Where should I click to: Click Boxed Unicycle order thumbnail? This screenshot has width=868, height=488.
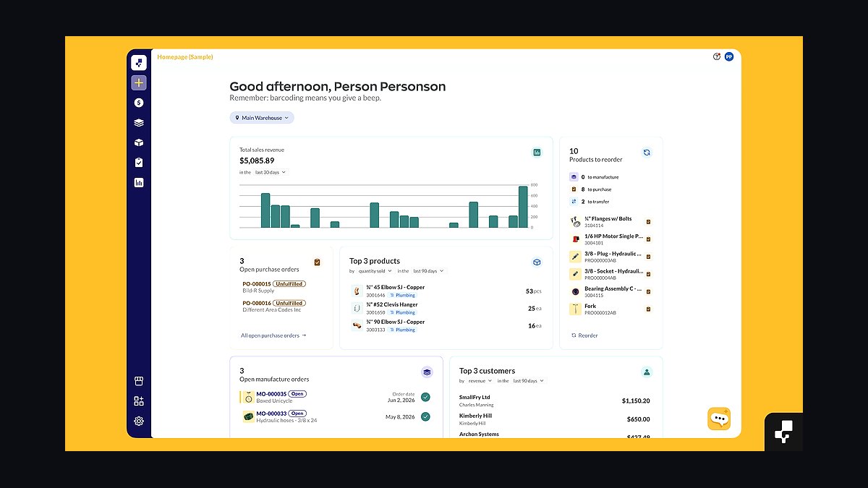pyautogui.click(x=248, y=397)
